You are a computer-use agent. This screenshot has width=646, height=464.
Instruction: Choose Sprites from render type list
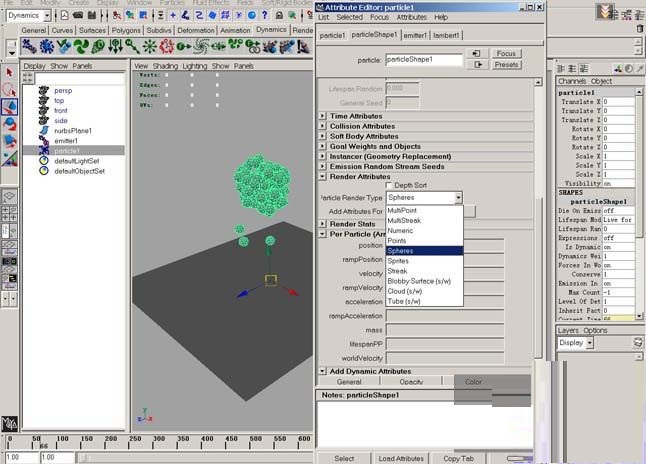[x=424, y=261]
